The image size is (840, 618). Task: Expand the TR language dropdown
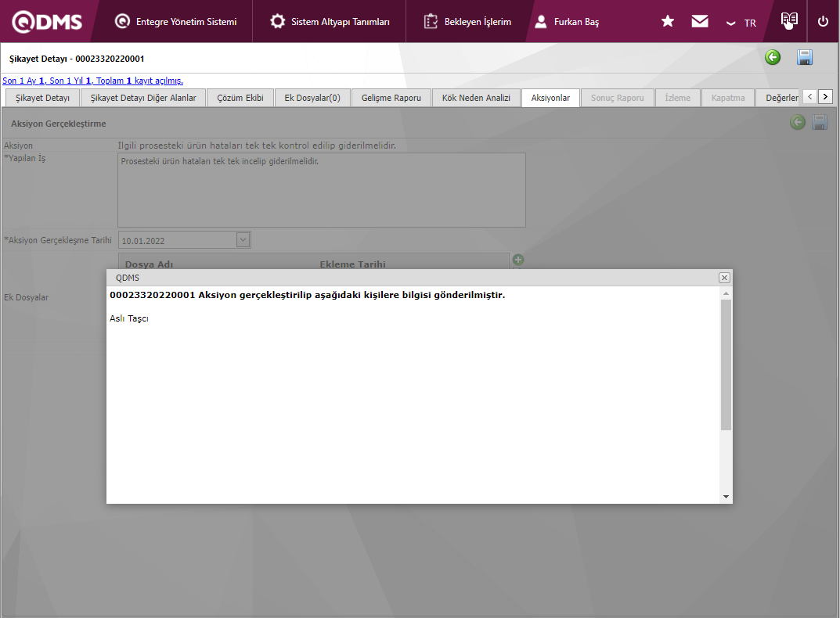[x=741, y=23]
